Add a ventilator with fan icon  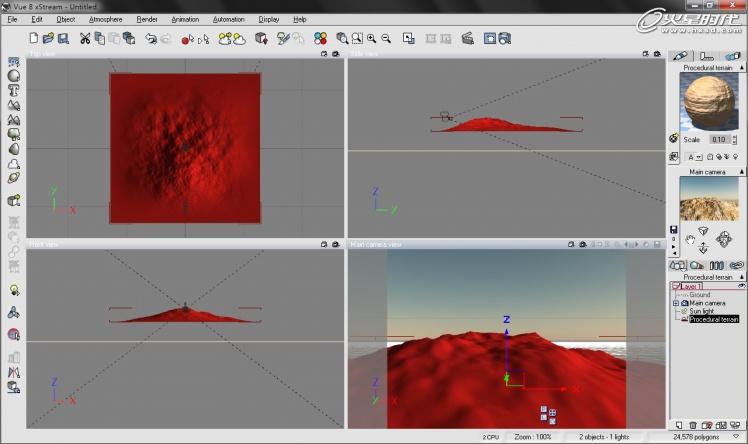tap(14, 312)
